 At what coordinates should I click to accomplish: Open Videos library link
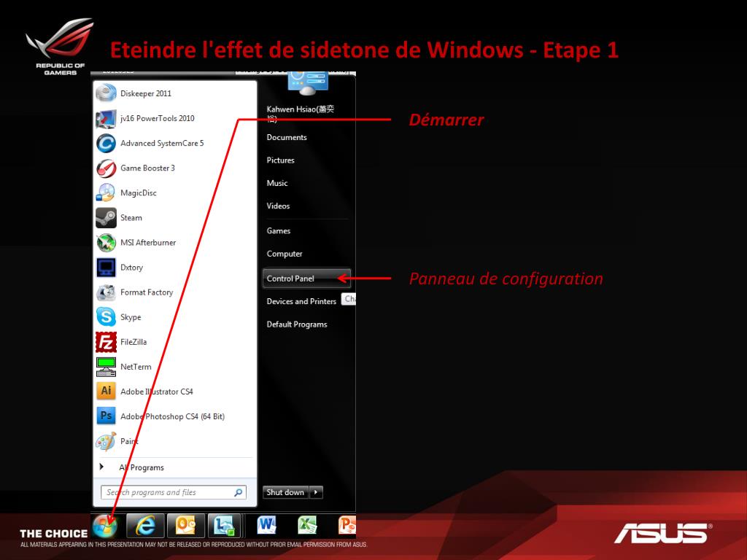click(278, 206)
